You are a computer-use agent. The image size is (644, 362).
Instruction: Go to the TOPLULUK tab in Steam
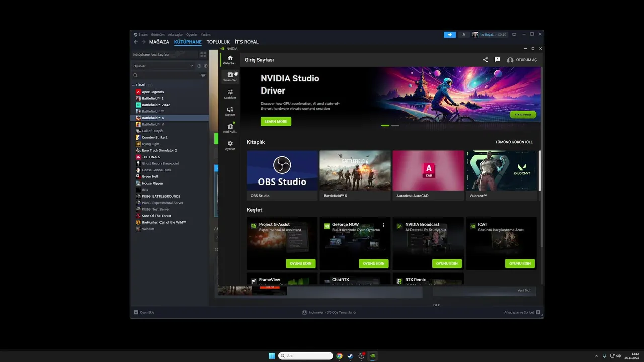tap(218, 42)
